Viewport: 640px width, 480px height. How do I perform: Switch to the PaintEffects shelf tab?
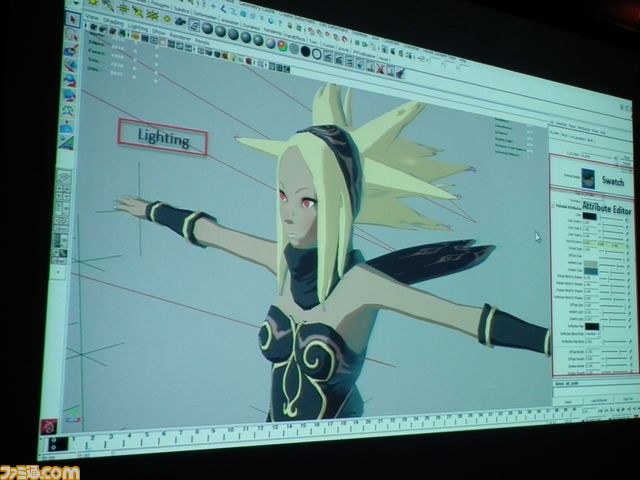click(295, 38)
